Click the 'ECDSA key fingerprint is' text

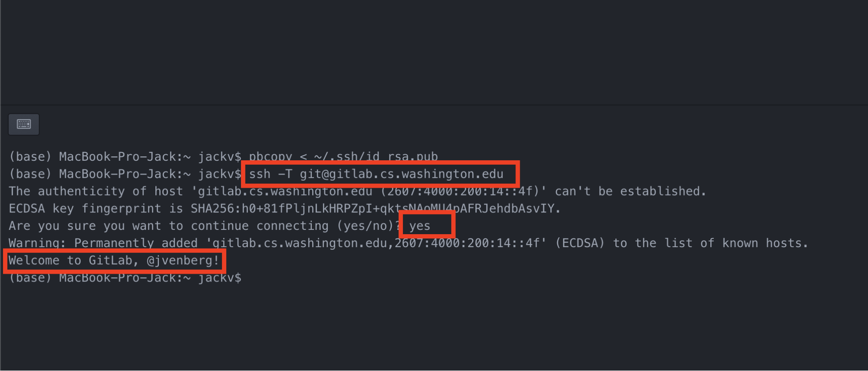coord(96,209)
